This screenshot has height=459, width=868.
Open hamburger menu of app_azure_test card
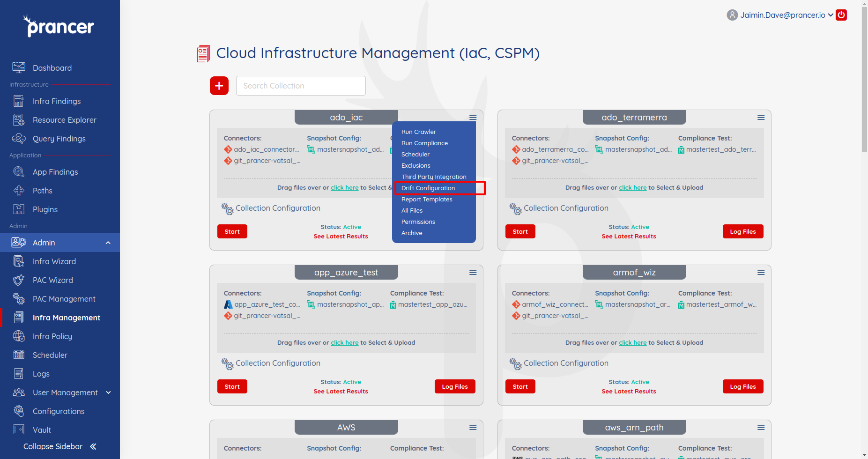tap(473, 273)
